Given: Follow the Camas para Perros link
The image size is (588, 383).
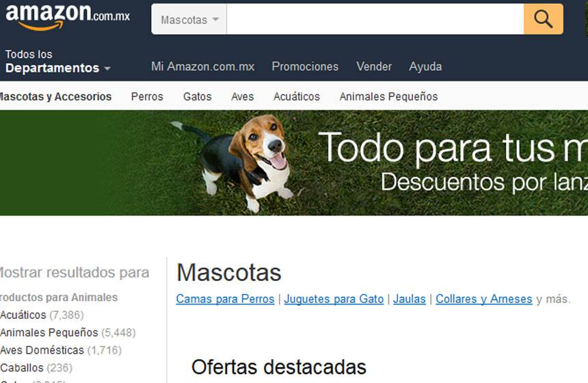Looking at the screenshot, I should 226,299.
